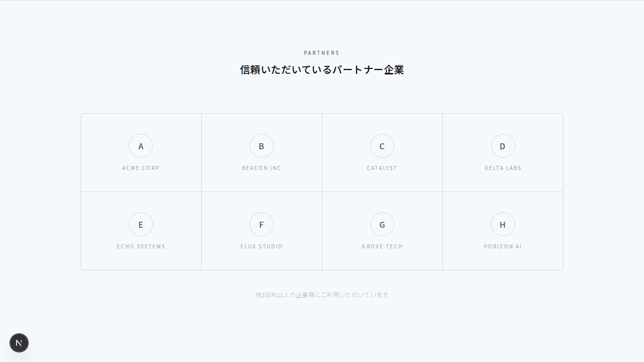Viewport: 644px width, 362px height.
Task: Click the BEACON INC name label
Action: click(x=262, y=168)
